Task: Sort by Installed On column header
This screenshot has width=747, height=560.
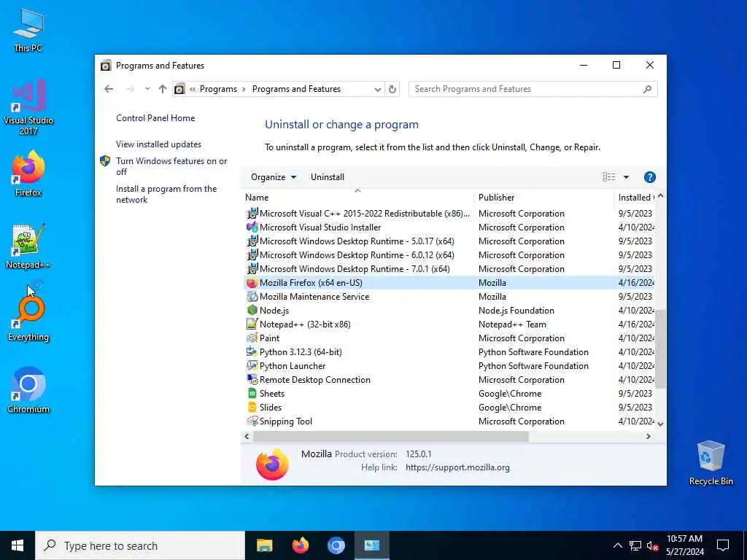Action: tap(635, 197)
